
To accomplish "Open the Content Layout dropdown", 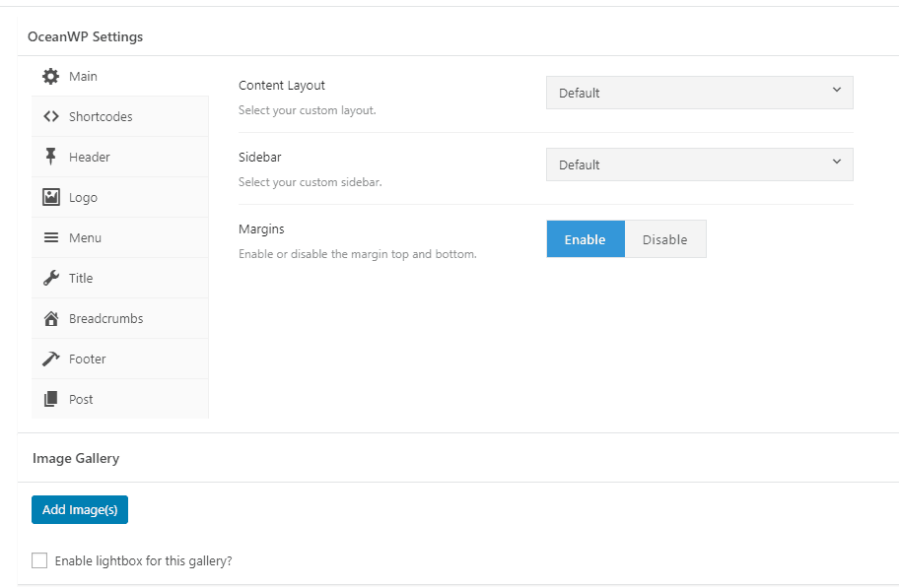I will click(699, 93).
